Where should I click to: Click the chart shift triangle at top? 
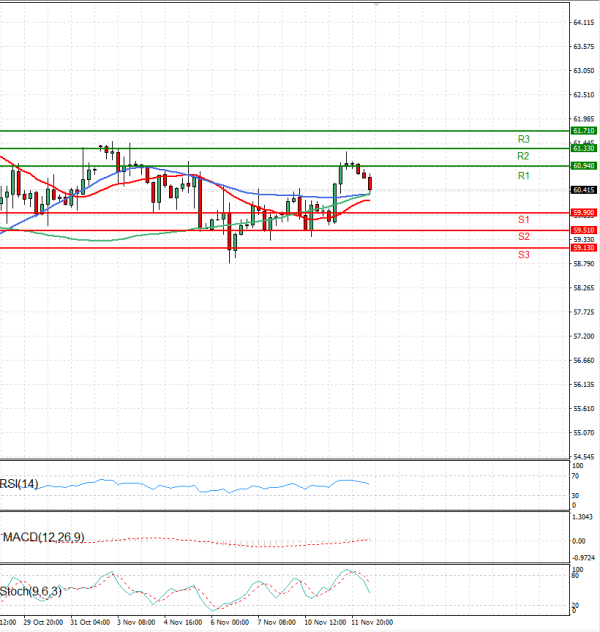[x=377, y=5]
